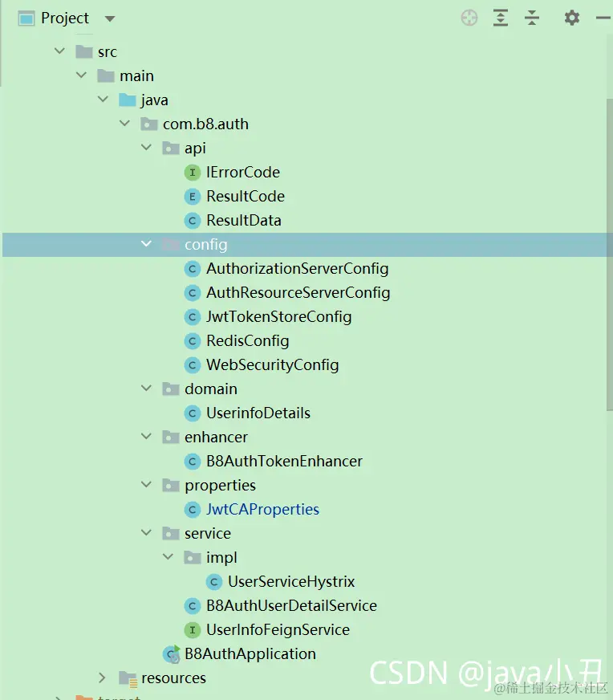
Task: Select the enhancer package label
Action: coord(217,437)
